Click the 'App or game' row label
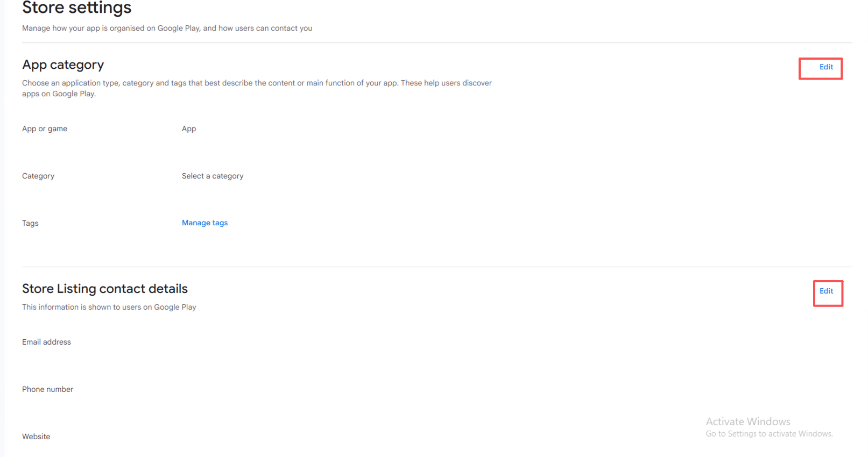868x457 pixels. 45,128
